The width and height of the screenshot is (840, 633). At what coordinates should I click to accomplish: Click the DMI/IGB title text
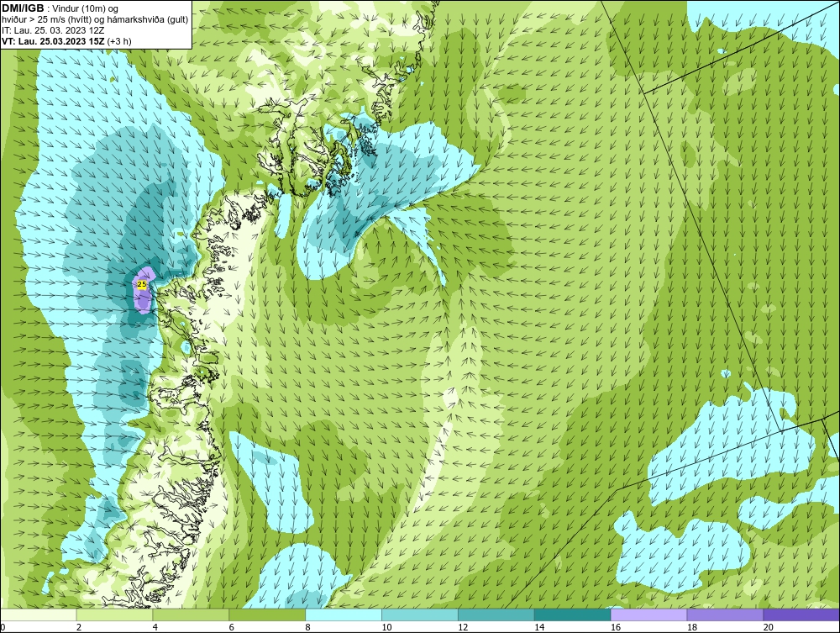(23, 8)
